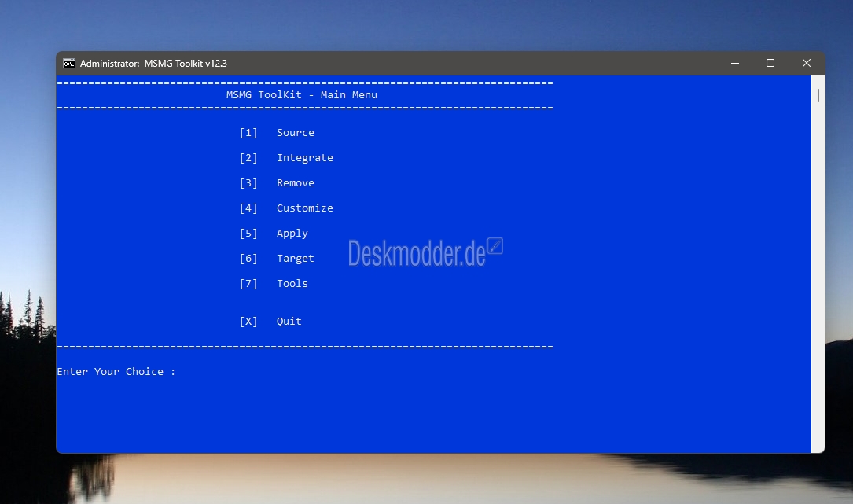Select the [2] Integrate menu option
Viewport: 853px width, 504px height.
tap(286, 158)
